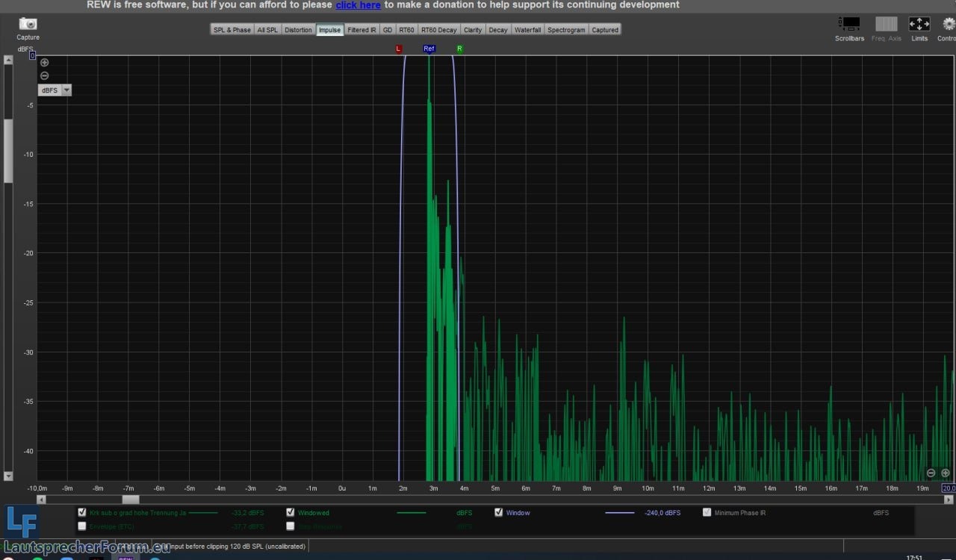The height and width of the screenshot is (560, 956).
Task: Click the Ref marker on the graph
Action: [x=429, y=49]
